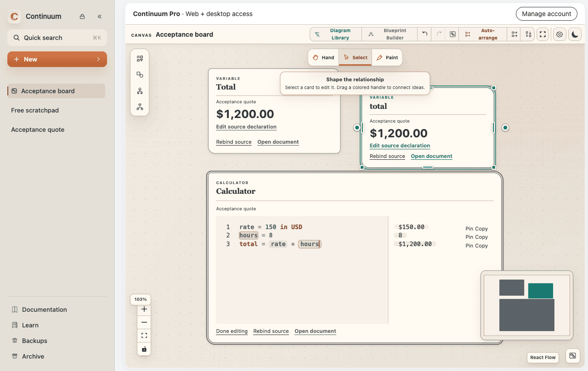This screenshot has height=371, width=588.
Task: Click the minimap thumbnail
Action: click(527, 305)
